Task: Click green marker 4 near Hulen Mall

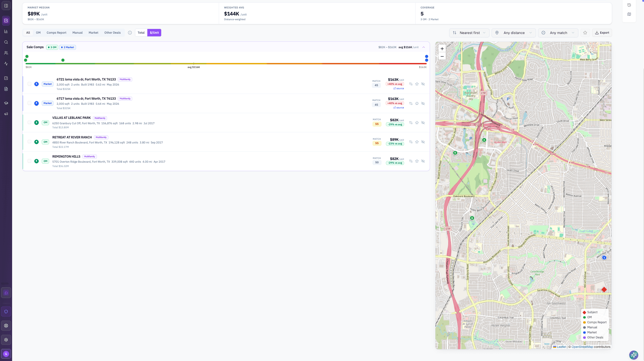Action: (484, 140)
